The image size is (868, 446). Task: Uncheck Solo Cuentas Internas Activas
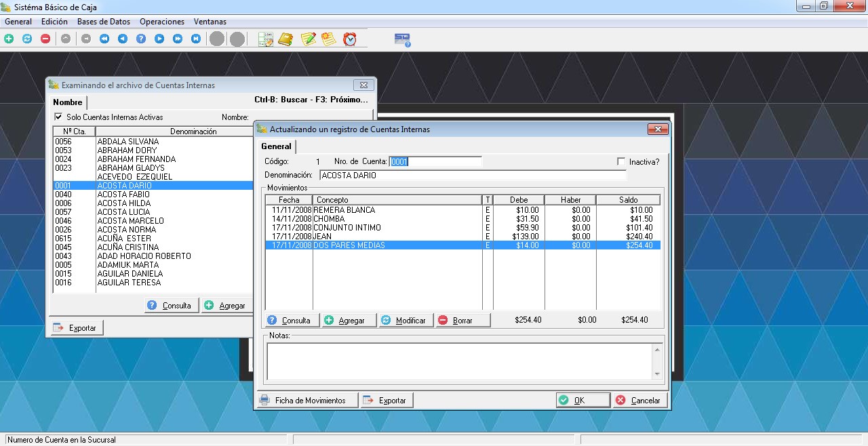(x=58, y=117)
